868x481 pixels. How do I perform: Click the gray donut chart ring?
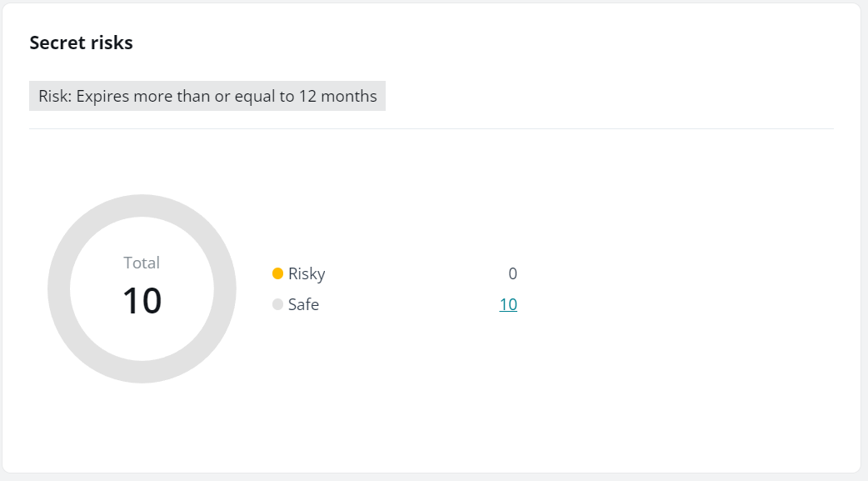click(59, 289)
